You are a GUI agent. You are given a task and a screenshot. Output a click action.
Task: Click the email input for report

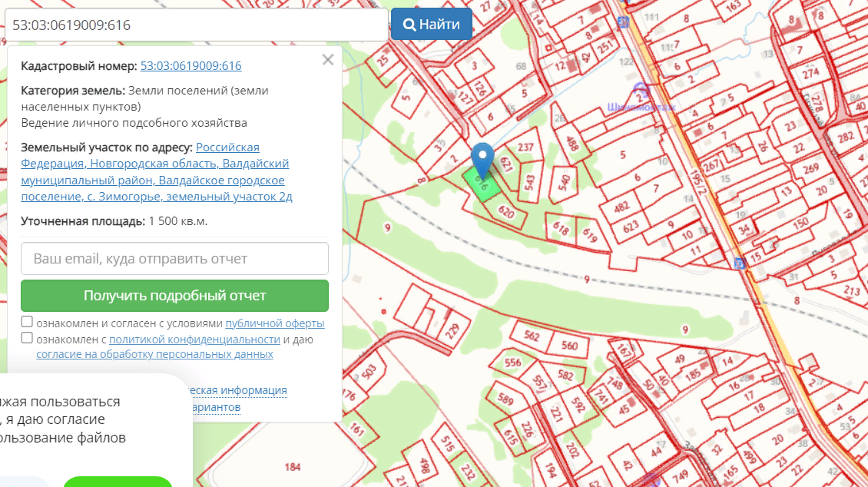(x=174, y=258)
